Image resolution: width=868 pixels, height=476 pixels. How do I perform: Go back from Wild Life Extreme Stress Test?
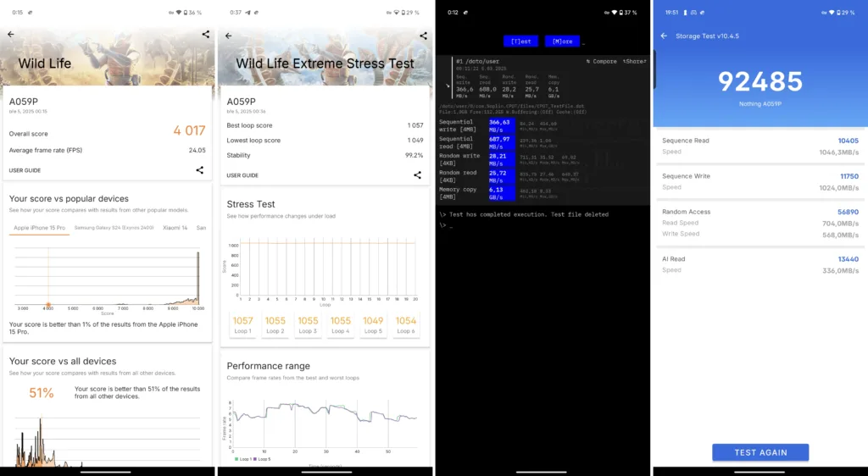point(228,36)
